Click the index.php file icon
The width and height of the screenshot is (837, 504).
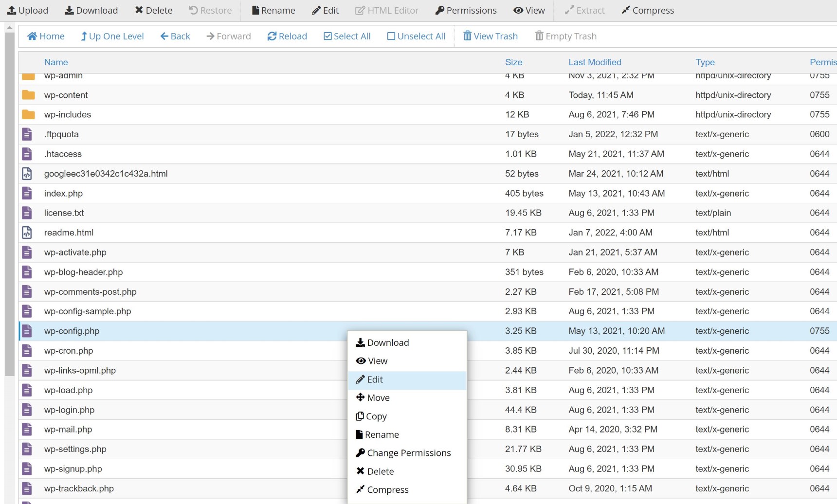coord(27,193)
